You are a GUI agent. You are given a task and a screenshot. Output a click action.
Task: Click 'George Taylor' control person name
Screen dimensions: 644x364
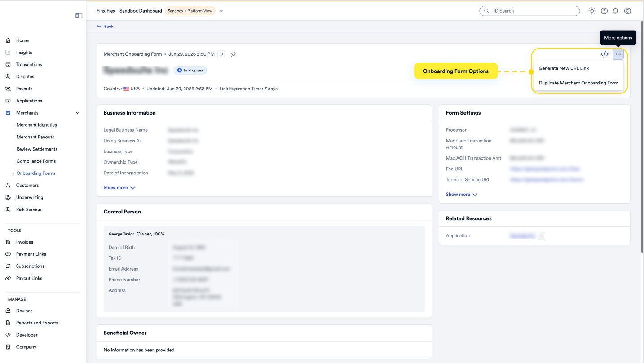(121, 234)
